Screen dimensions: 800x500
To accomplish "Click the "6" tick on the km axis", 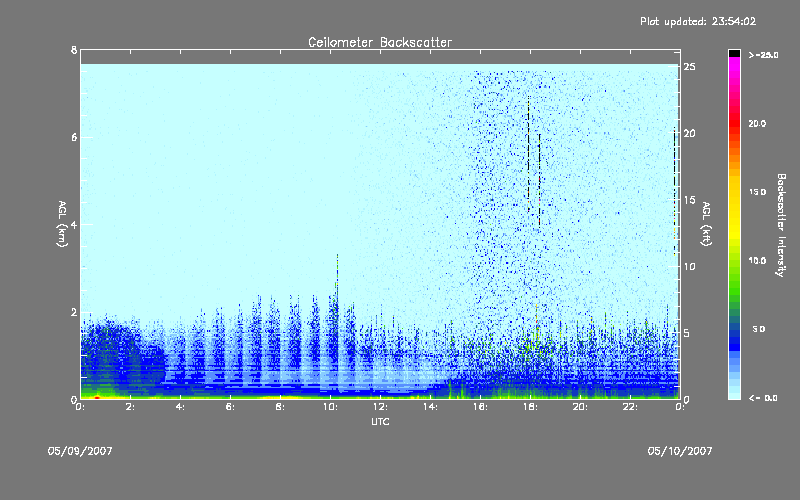I will [x=74, y=137].
